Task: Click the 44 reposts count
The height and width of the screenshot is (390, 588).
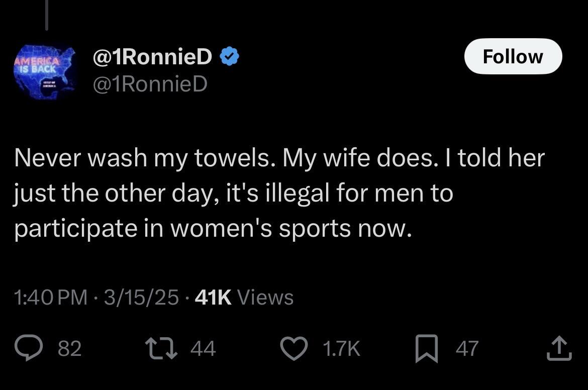Action: 203,348
